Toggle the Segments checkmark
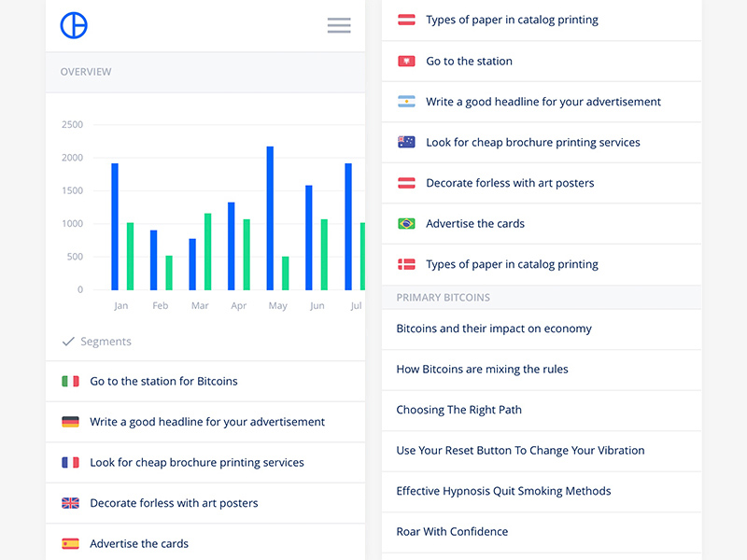This screenshot has height=560, width=747. click(x=68, y=341)
